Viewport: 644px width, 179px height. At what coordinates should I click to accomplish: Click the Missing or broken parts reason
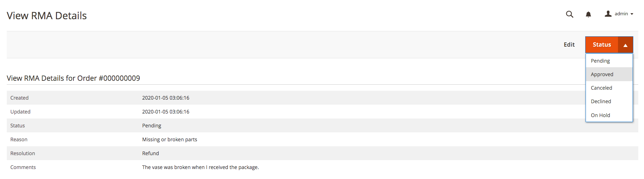(170, 139)
